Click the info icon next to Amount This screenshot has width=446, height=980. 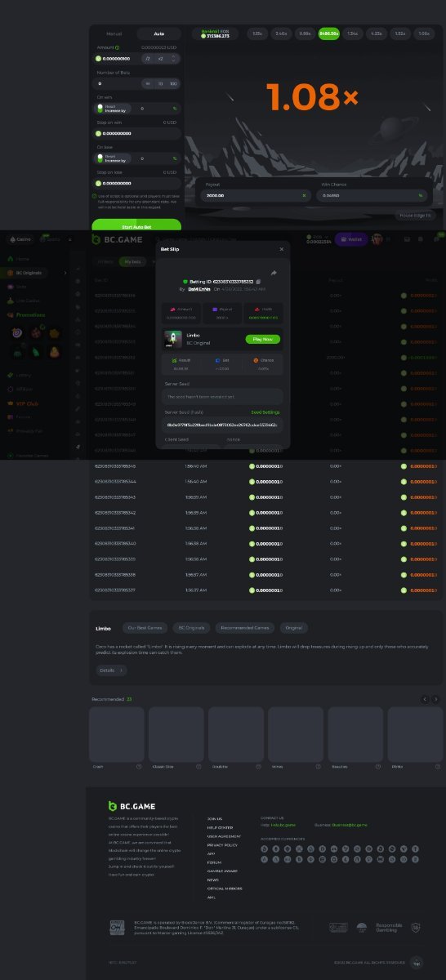tap(118, 48)
